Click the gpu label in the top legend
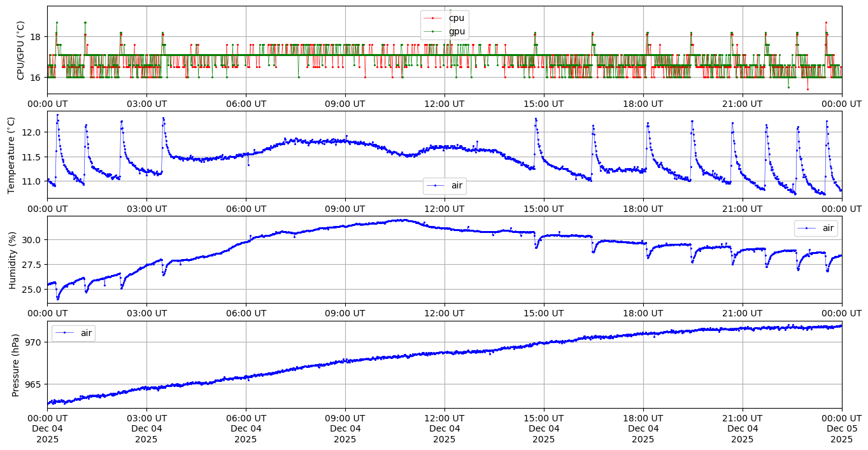868x450 pixels. [457, 31]
